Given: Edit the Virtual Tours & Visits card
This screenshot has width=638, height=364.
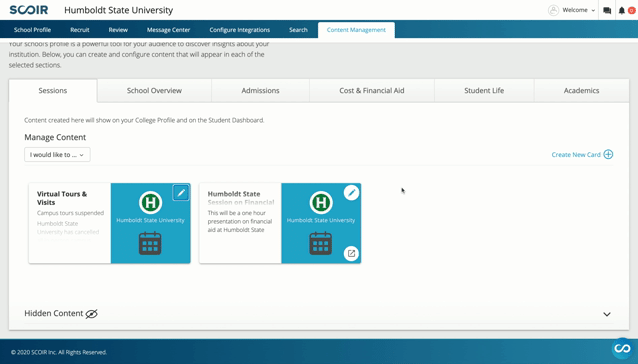Looking at the screenshot, I should point(181,193).
